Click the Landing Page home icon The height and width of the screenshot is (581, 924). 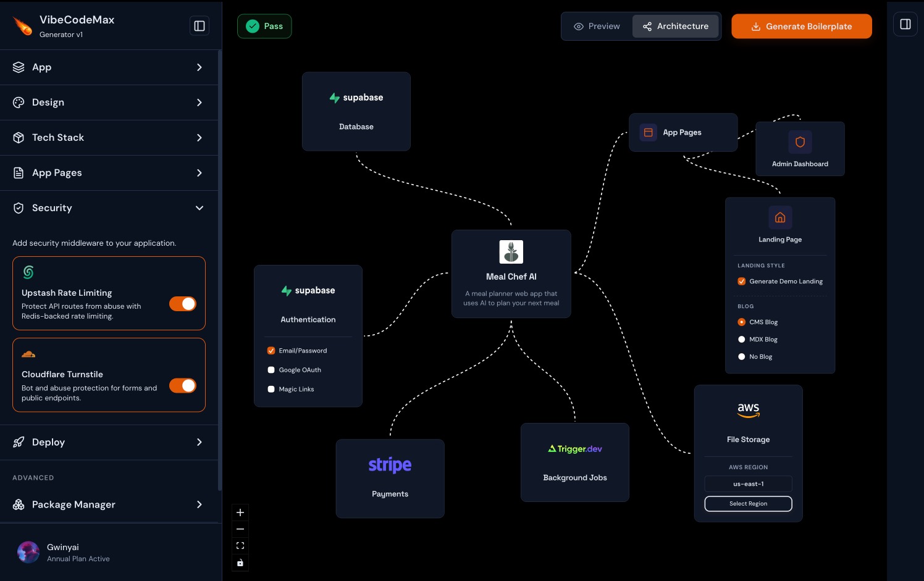780,217
